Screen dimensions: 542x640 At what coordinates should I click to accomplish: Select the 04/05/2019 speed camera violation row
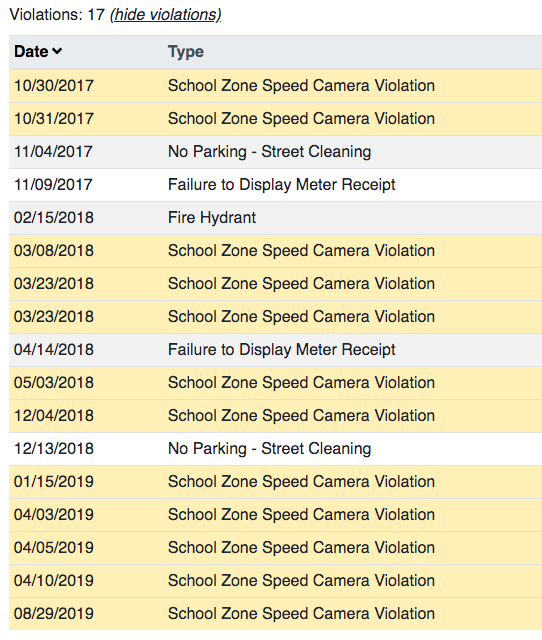(275, 548)
